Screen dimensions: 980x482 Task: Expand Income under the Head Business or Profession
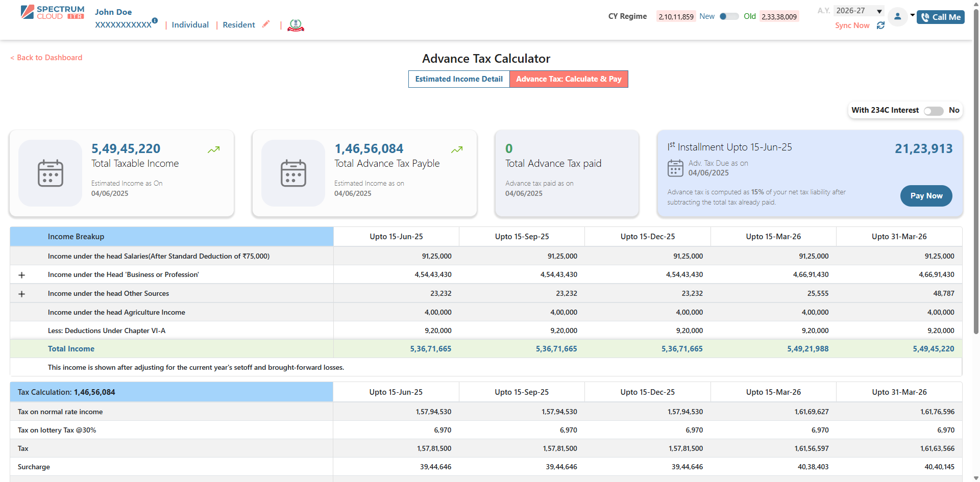tap(21, 274)
